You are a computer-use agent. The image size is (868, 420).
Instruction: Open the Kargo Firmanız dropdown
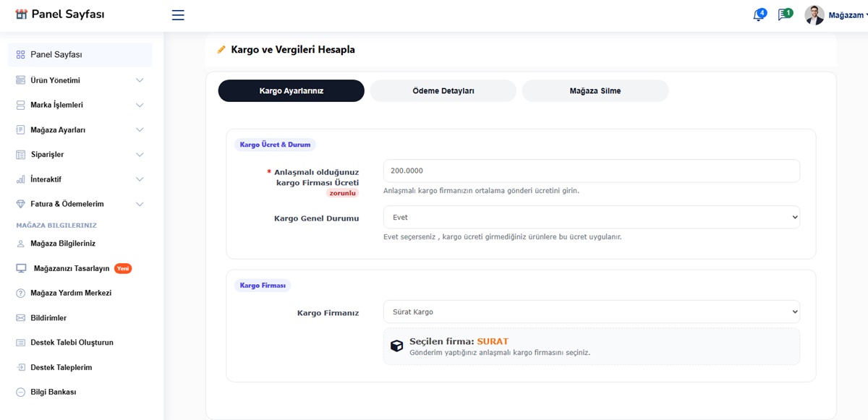591,312
